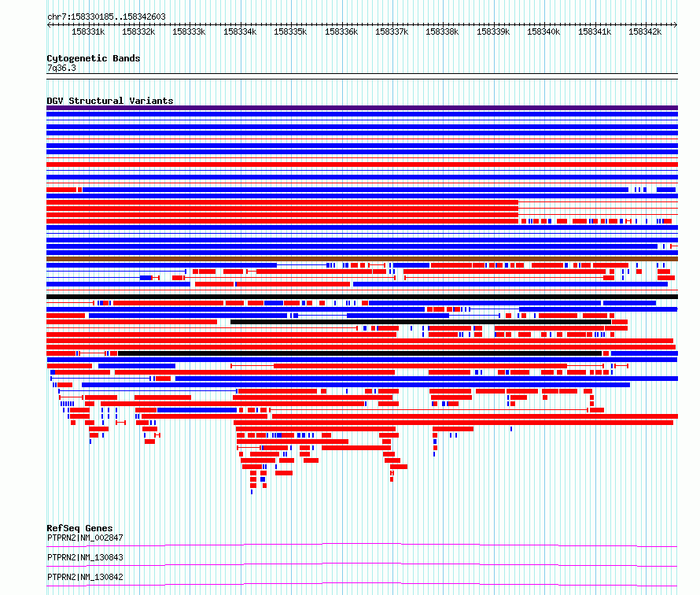The height and width of the screenshot is (595, 700).
Task: Click the 158331k ruler tick label
Action: pos(88,31)
